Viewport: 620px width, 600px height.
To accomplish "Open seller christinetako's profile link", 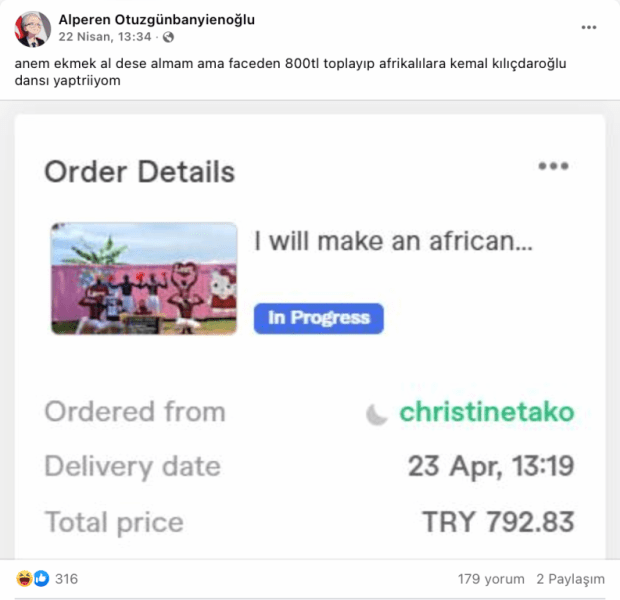I will [x=486, y=412].
